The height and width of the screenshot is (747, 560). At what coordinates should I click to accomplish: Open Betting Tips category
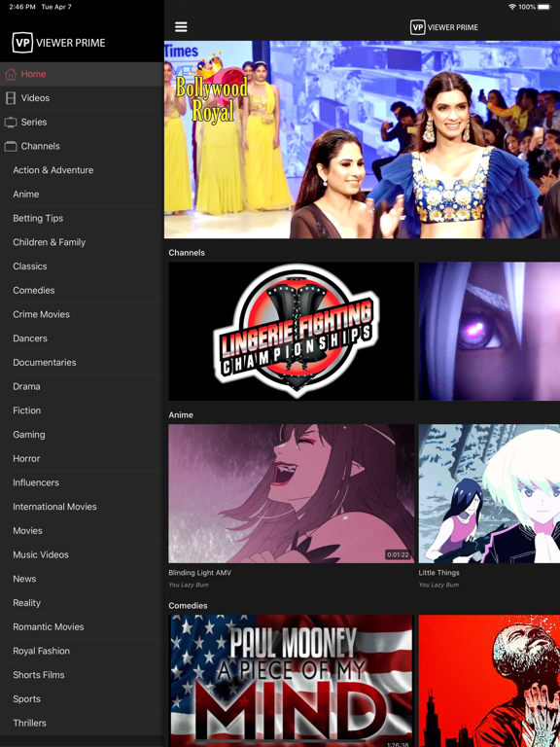82,218
